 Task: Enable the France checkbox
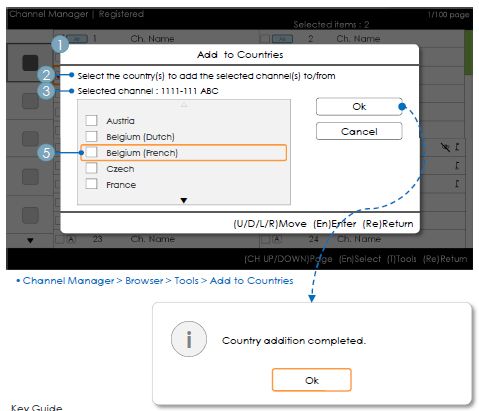(91, 184)
